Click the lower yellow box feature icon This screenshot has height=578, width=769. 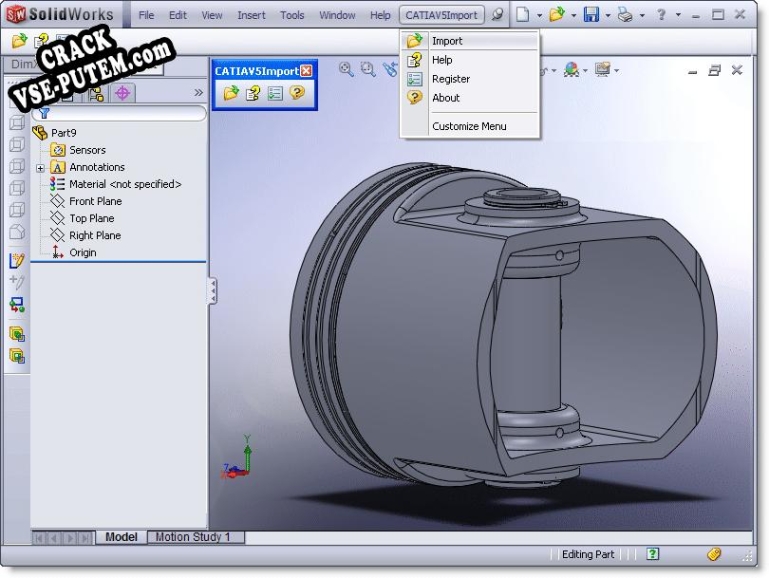pyautogui.click(x=17, y=356)
